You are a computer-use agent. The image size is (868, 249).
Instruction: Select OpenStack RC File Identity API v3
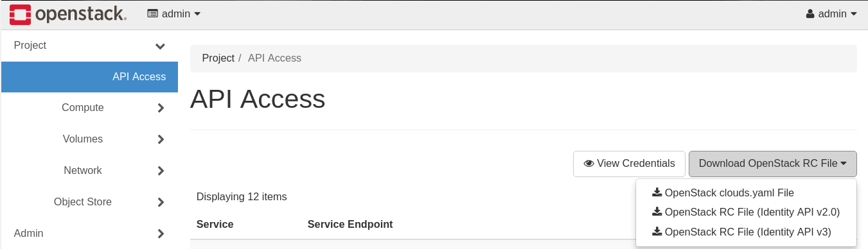[746, 232]
